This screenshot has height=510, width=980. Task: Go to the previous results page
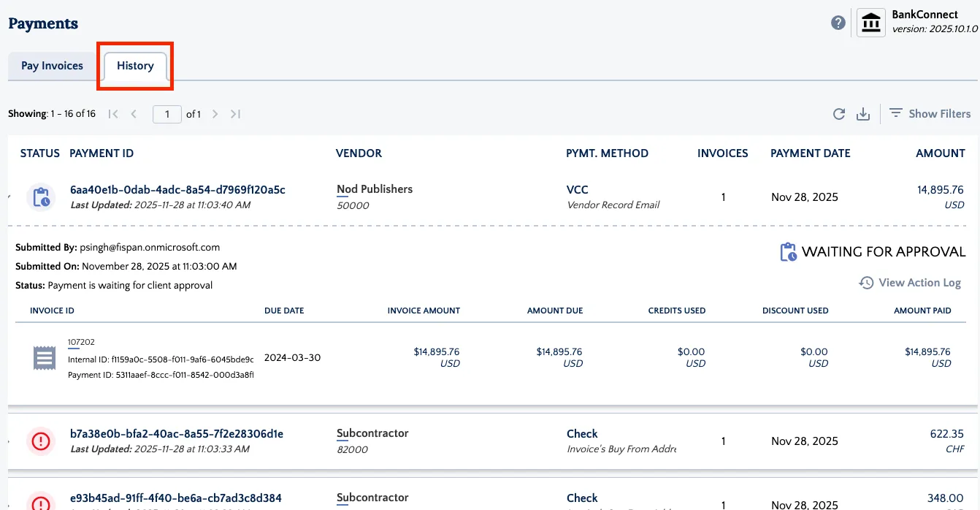(134, 114)
